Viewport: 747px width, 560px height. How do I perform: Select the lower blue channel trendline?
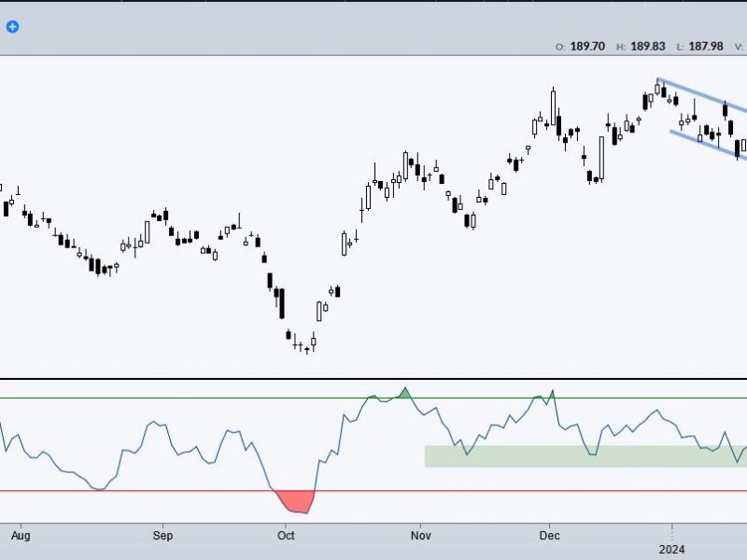(709, 145)
